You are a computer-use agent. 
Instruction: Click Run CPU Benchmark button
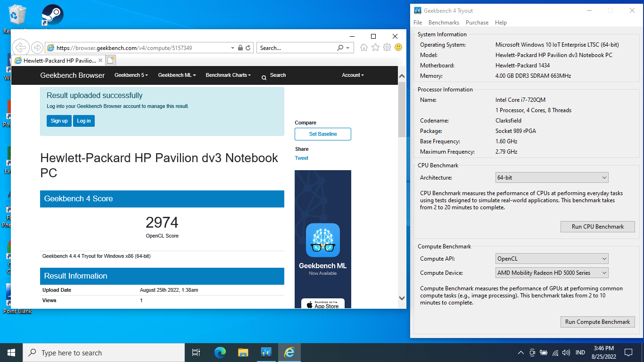click(x=598, y=227)
